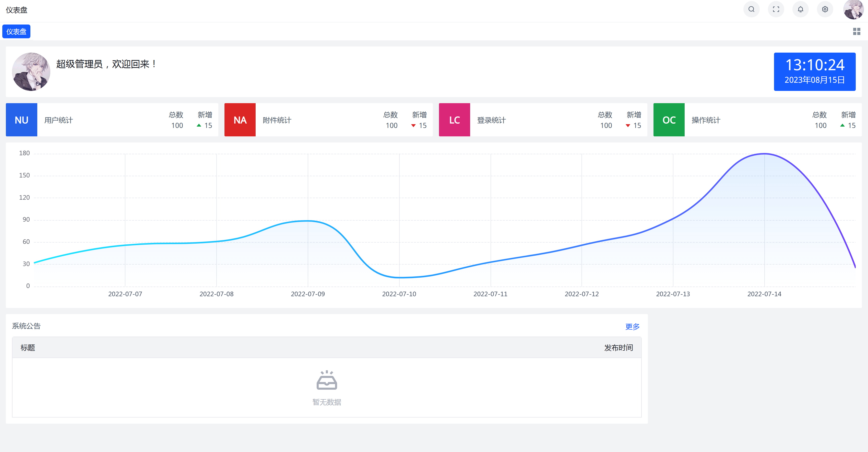Click the 仪表盘 header title

(x=17, y=10)
